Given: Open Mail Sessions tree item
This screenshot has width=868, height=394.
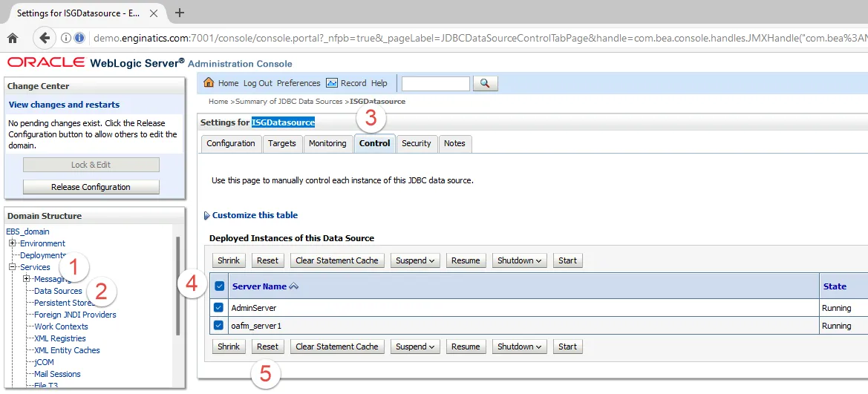Looking at the screenshot, I should [58, 374].
